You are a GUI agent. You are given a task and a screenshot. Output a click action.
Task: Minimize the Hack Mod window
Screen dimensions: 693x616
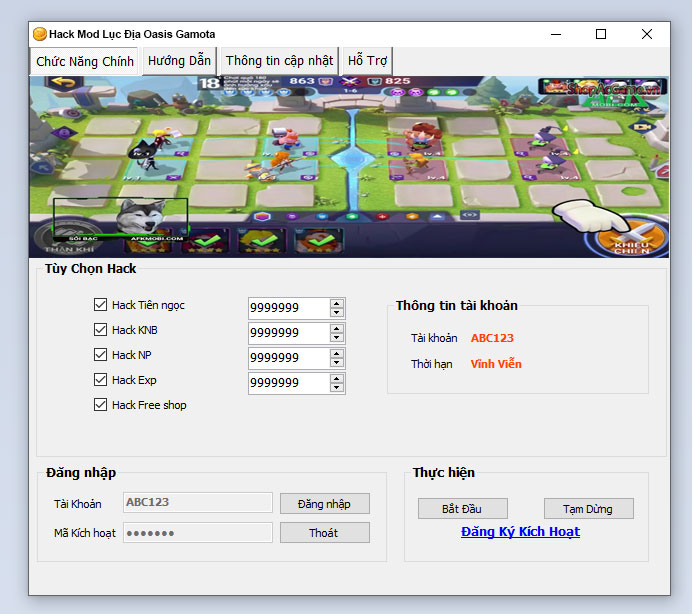pos(556,34)
